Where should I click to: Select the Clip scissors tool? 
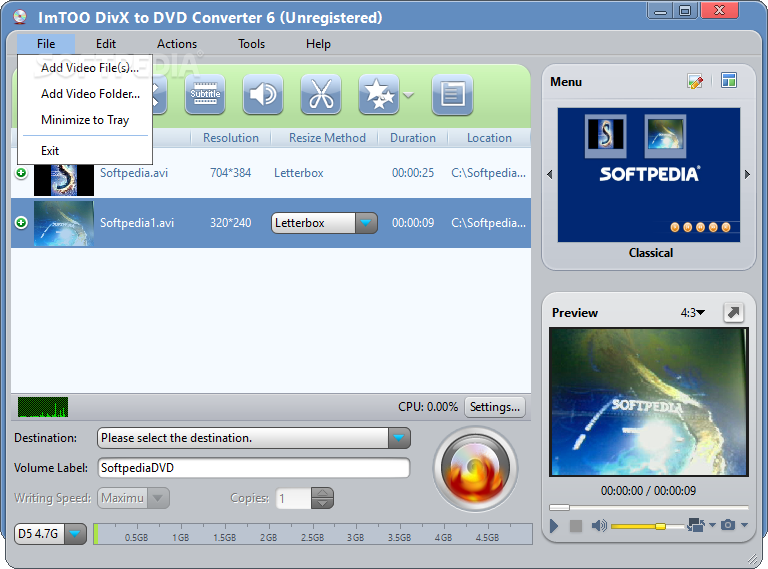point(321,94)
